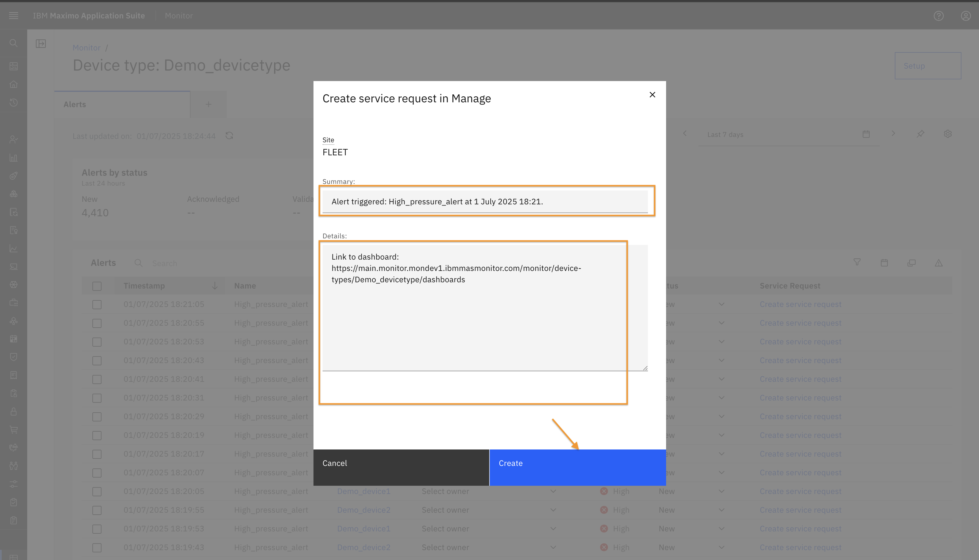Click the Service Request column header
This screenshot has height=560, width=979.
790,286
